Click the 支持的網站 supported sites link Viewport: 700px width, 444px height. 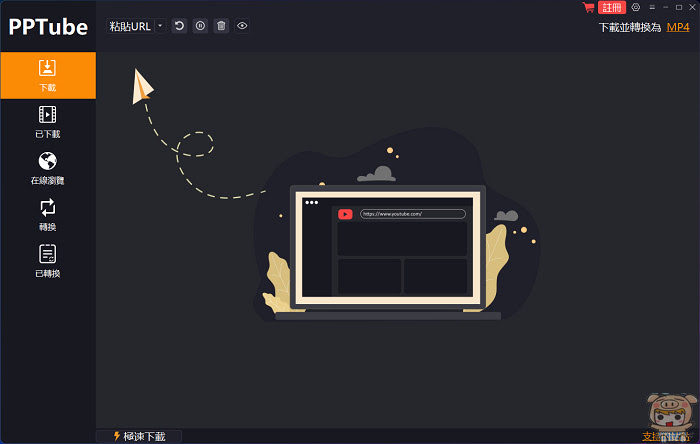[x=666, y=436]
